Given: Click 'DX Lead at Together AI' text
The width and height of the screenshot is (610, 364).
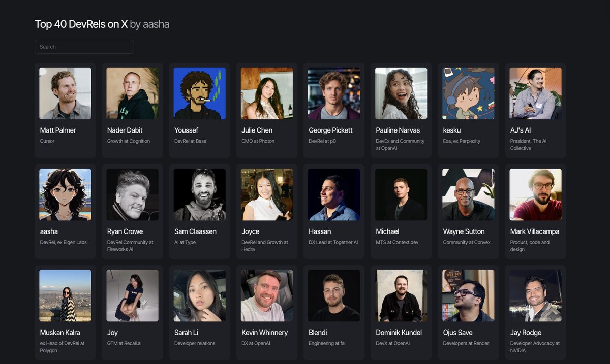Looking at the screenshot, I should [x=333, y=242].
